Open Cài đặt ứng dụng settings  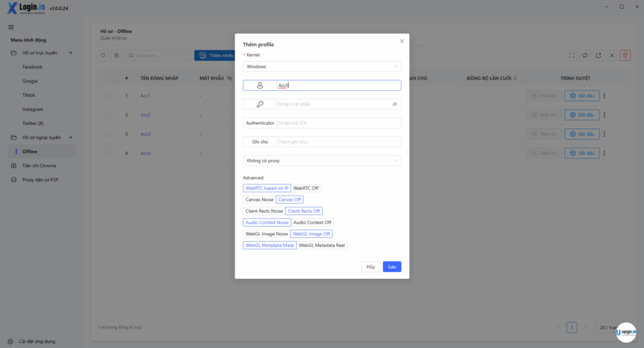coord(36,341)
